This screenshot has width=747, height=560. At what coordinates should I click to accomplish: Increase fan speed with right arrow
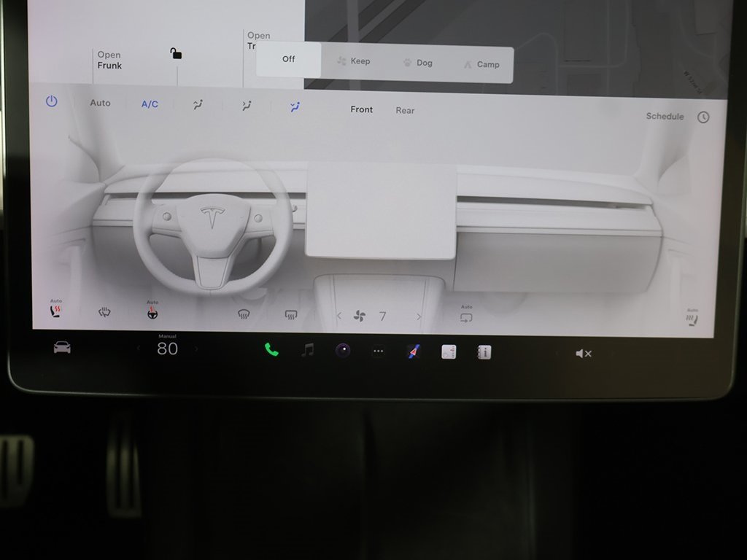click(419, 316)
